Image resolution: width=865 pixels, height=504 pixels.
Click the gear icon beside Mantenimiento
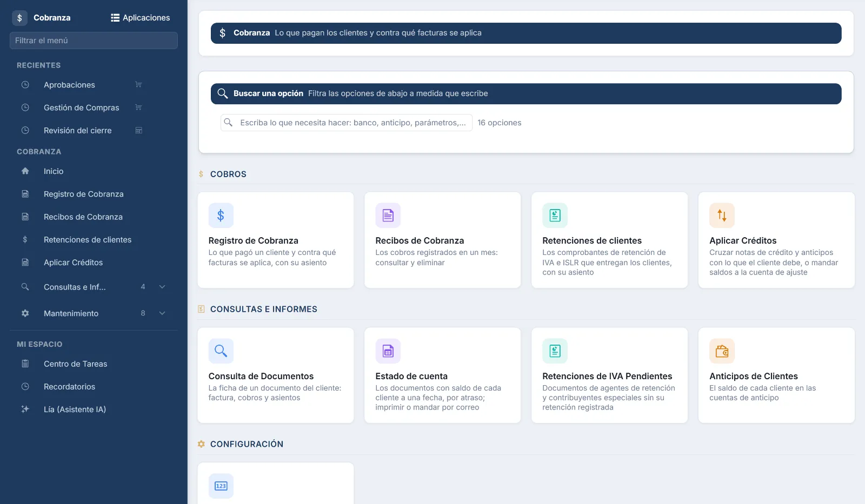click(x=25, y=313)
